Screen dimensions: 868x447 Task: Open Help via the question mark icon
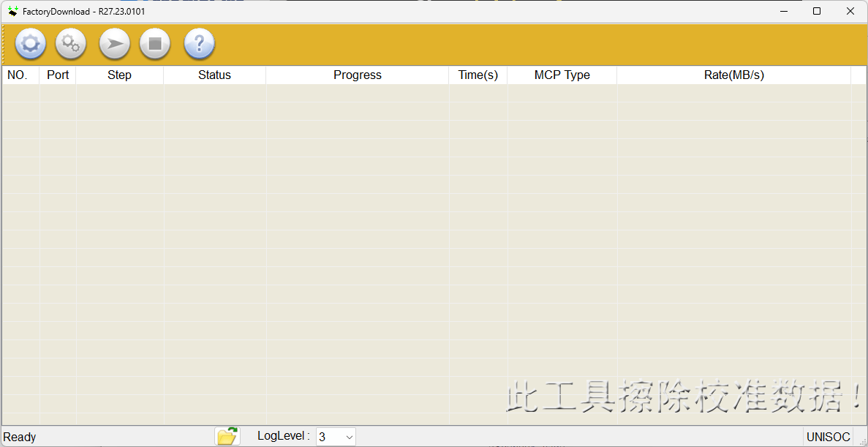(x=199, y=44)
